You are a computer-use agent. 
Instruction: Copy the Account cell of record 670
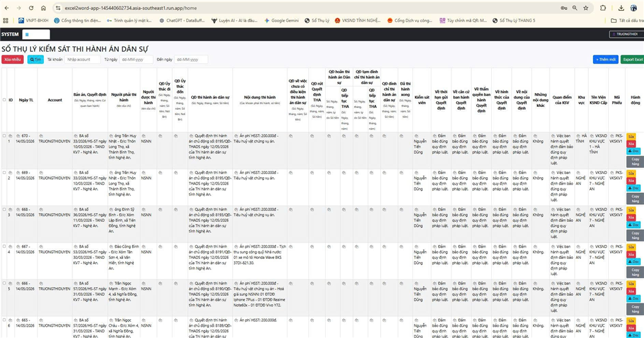pyautogui.click(x=41, y=136)
